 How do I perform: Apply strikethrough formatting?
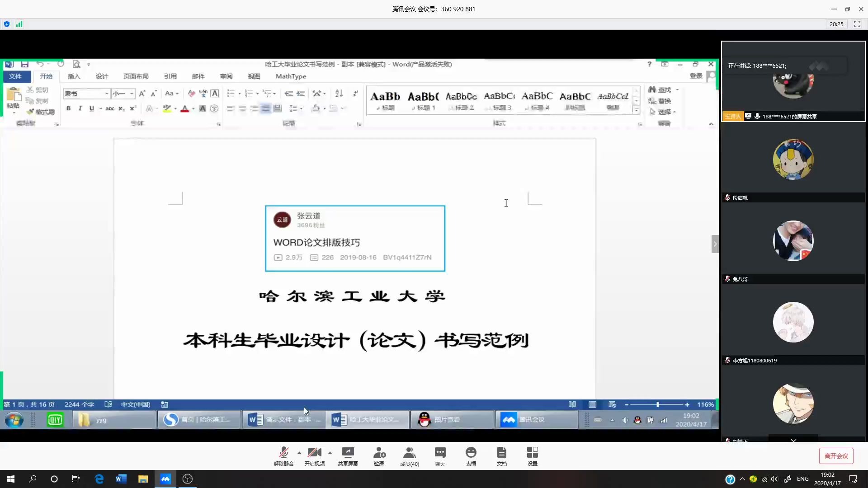(x=110, y=108)
